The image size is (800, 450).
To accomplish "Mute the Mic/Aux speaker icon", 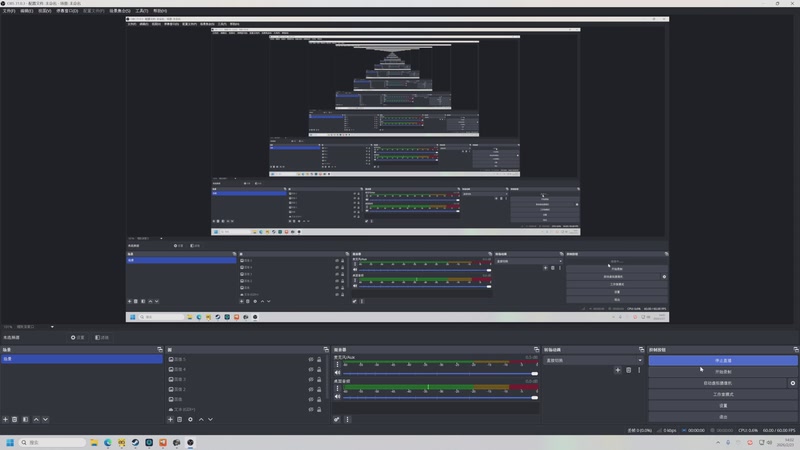I will 337,373.
